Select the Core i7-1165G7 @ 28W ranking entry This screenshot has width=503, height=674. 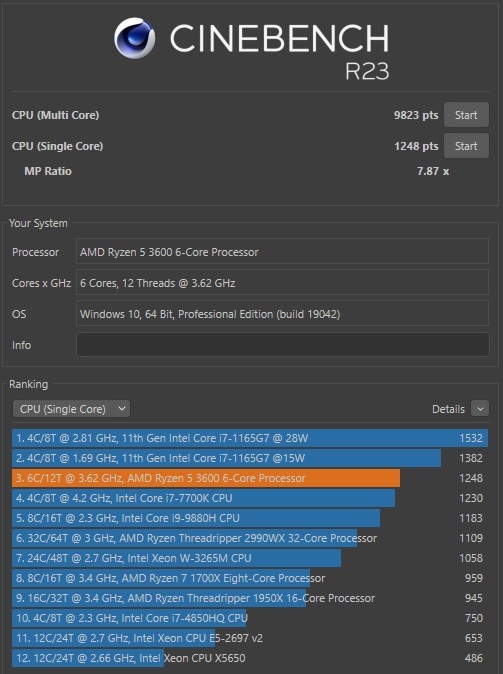click(250, 438)
